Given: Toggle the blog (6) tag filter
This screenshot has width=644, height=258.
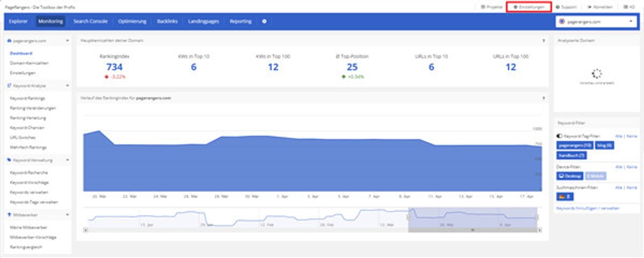Looking at the screenshot, I should (605, 145).
